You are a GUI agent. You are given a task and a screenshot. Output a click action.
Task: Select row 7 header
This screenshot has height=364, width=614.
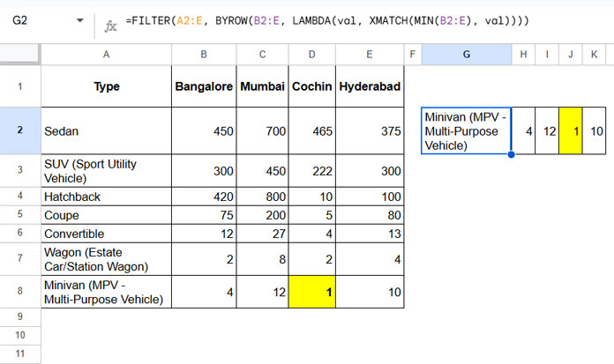(20, 259)
